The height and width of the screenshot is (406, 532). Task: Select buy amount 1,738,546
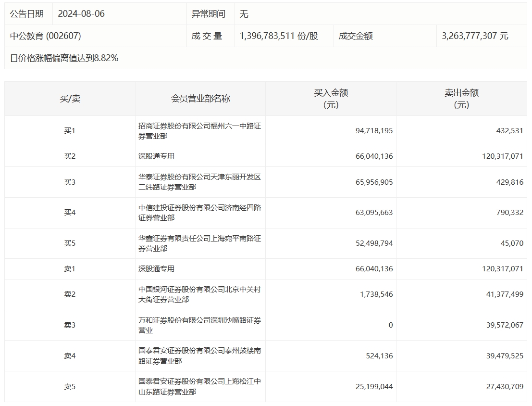(x=376, y=294)
